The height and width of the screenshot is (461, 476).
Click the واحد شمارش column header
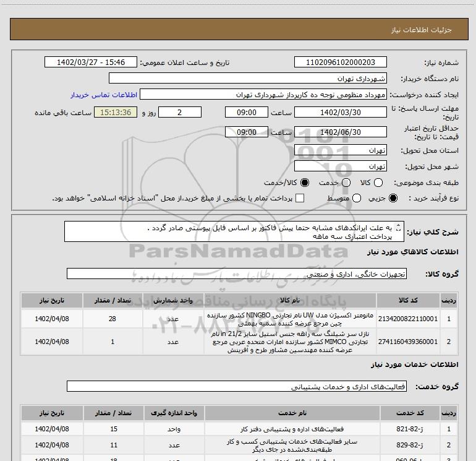tap(173, 301)
